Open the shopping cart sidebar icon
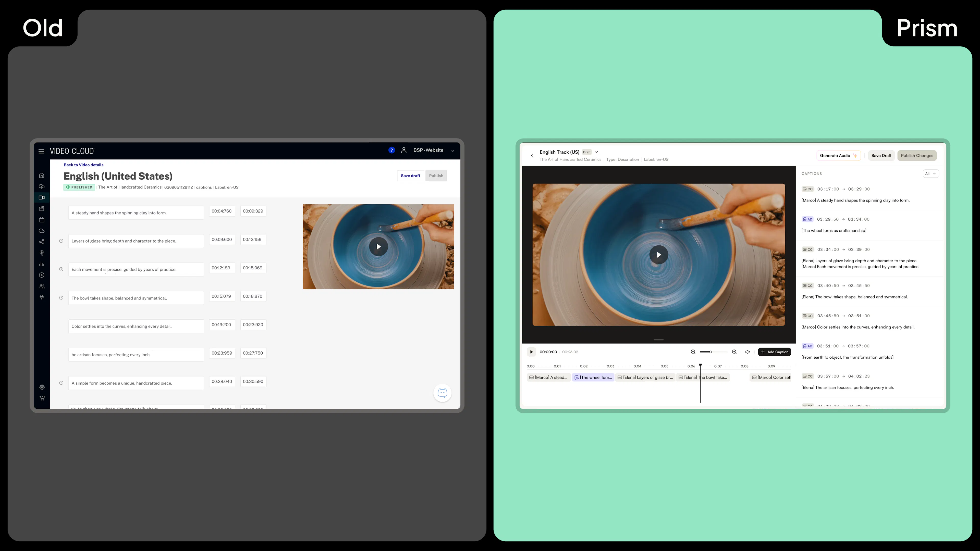This screenshot has height=551, width=980. pyautogui.click(x=42, y=398)
